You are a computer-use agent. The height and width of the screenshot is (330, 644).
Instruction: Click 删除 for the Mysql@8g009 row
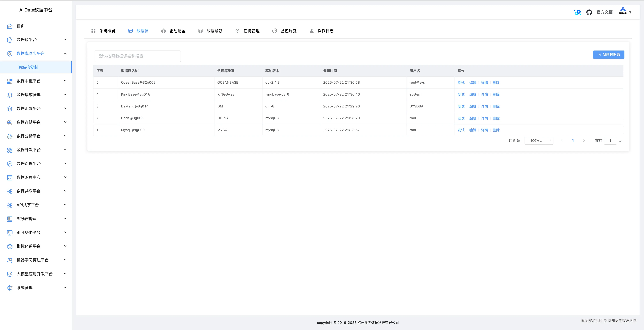[x=496, y=130]
